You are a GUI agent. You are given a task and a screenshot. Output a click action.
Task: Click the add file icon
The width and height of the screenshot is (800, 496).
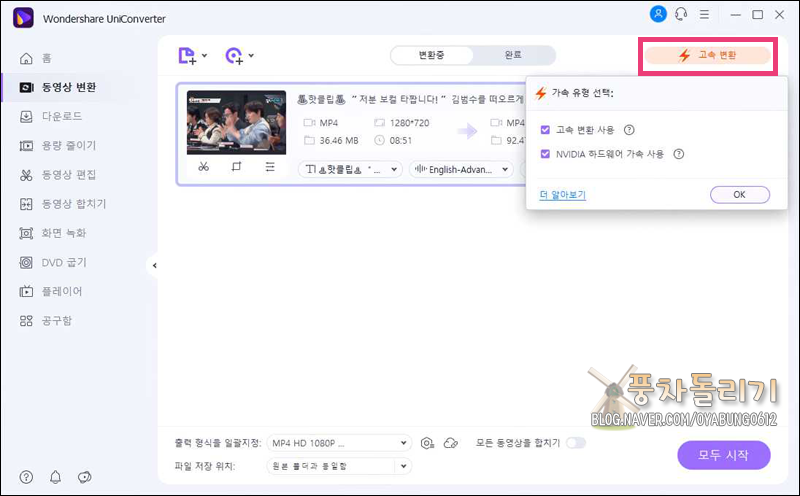(187, 56)
